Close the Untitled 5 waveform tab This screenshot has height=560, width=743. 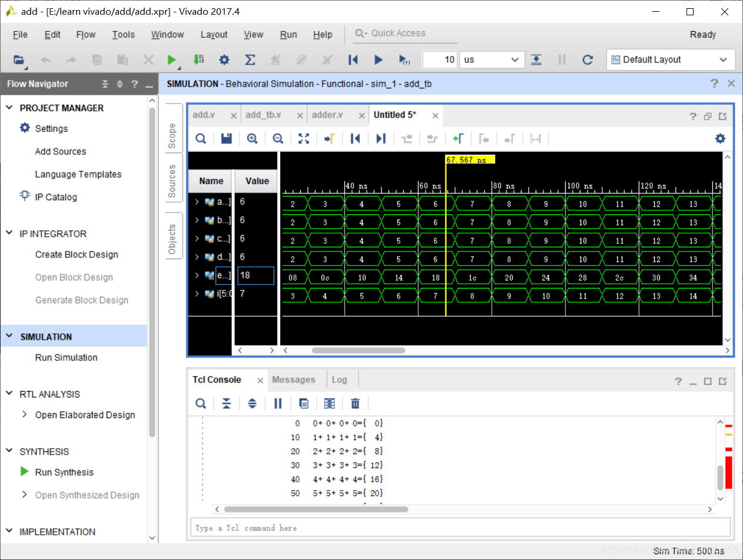click(435, 115)
